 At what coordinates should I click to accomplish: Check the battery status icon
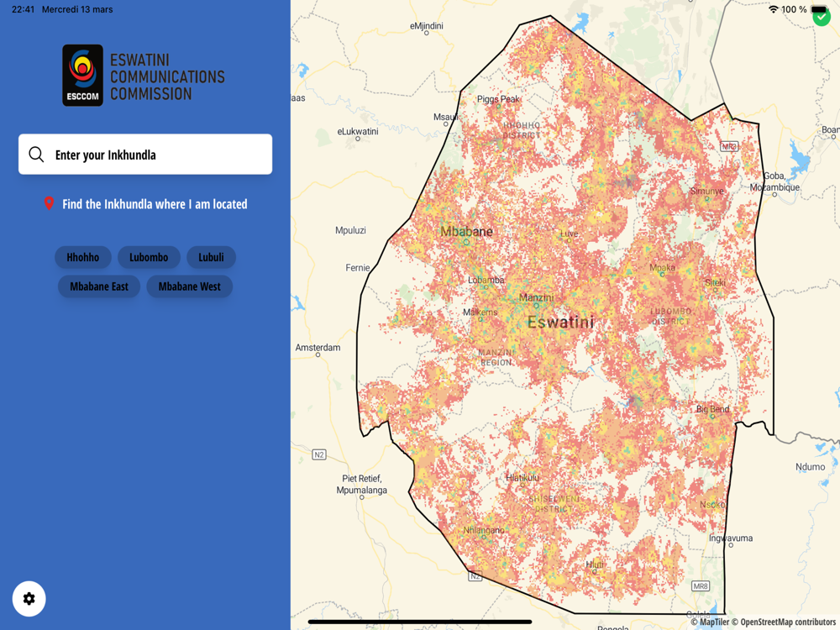(818, 9)
